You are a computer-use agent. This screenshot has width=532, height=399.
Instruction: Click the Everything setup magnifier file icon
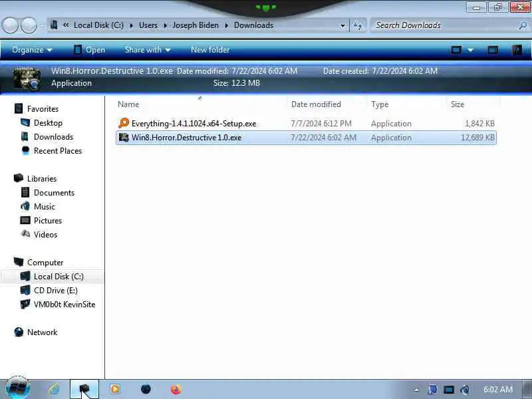(124, 123)
